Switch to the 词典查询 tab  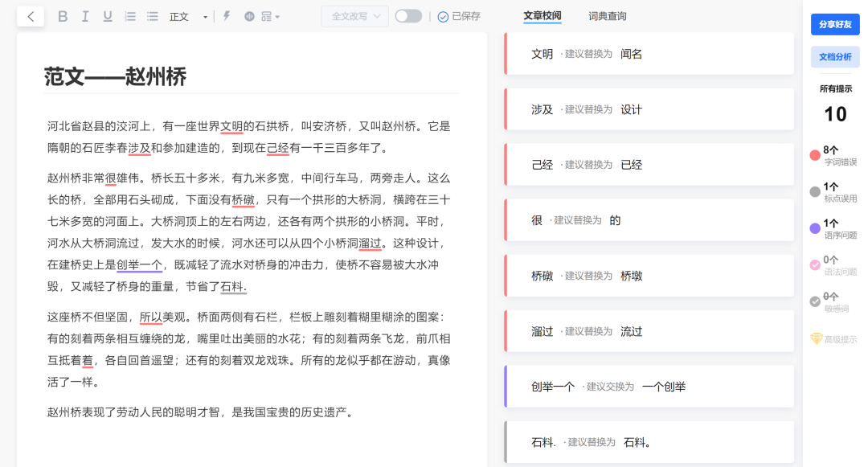pos(607,14)
